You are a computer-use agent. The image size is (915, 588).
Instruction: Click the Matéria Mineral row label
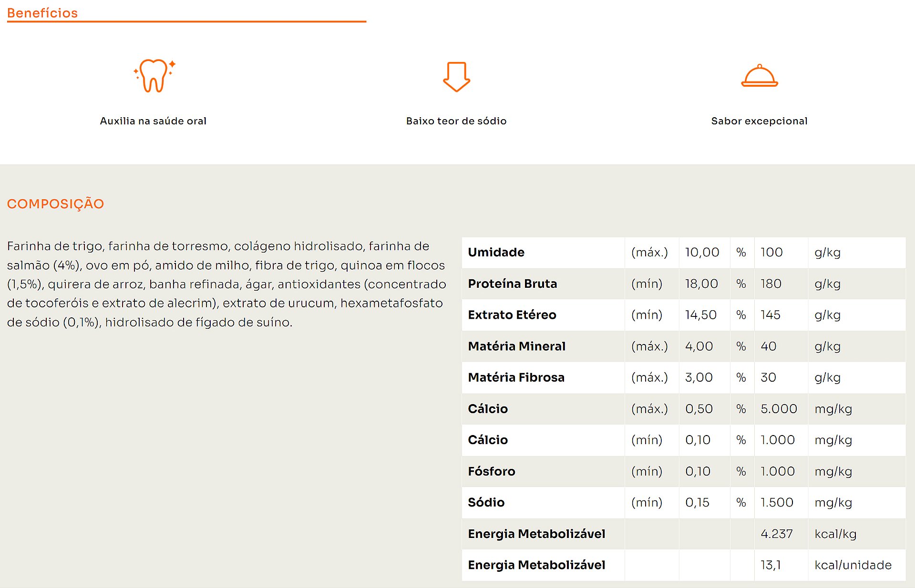(516, 346)
